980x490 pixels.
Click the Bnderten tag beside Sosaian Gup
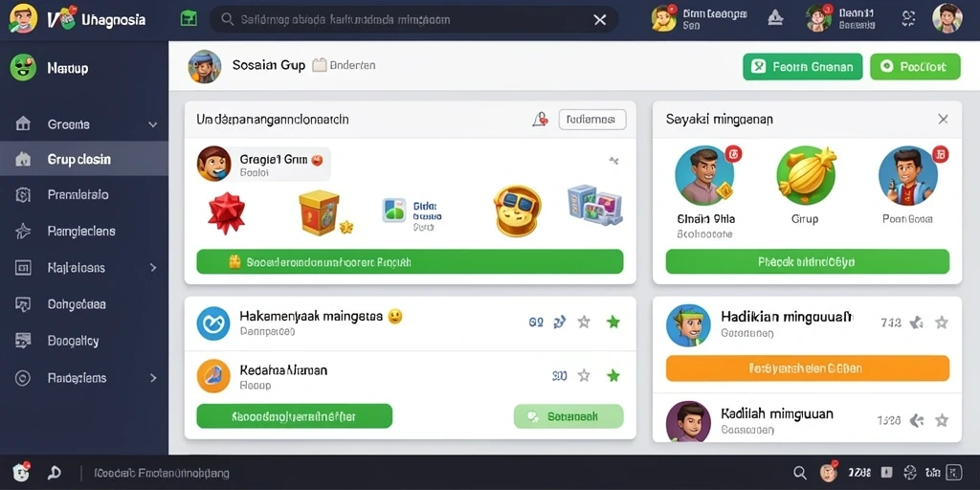345,64
